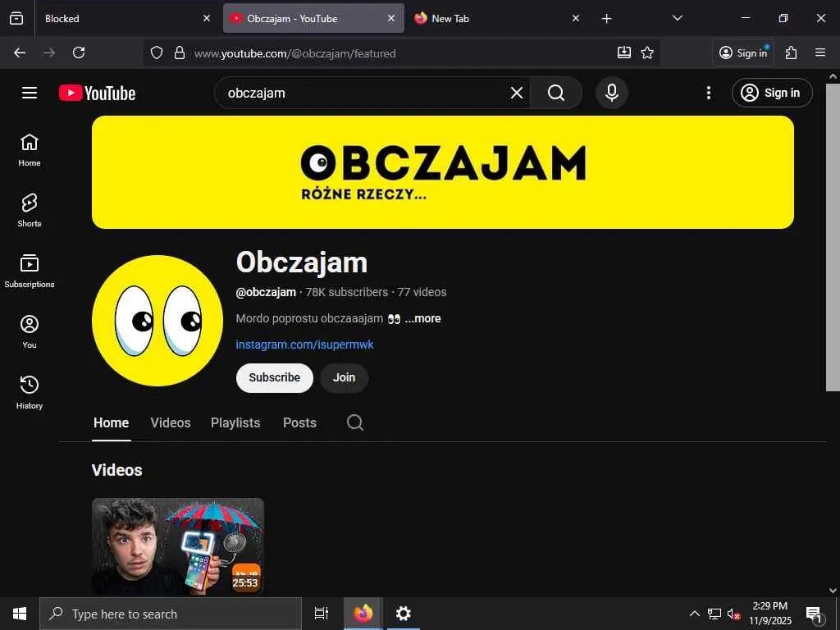Expand channel description with ...more

coord(422,318)
